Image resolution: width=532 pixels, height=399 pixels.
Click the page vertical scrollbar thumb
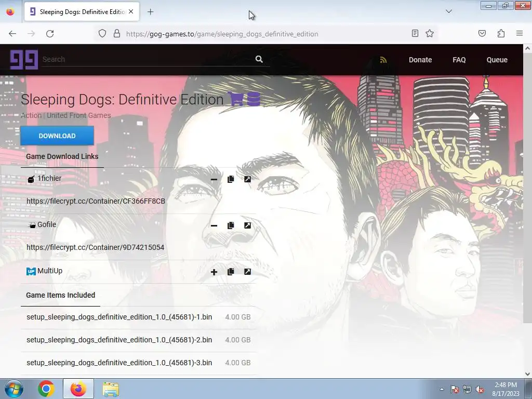[527, 188]
